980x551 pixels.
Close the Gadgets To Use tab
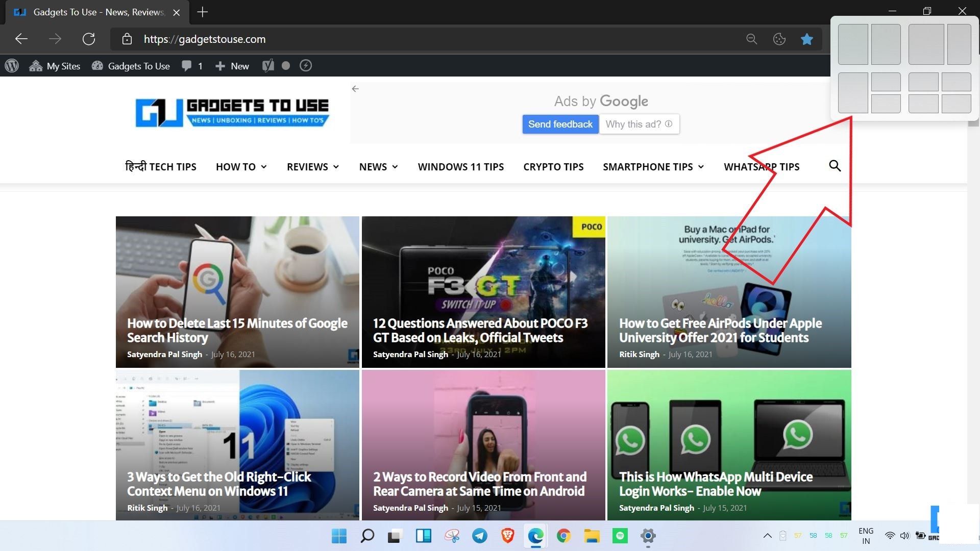pyautogui.click(x=177, y=12)
